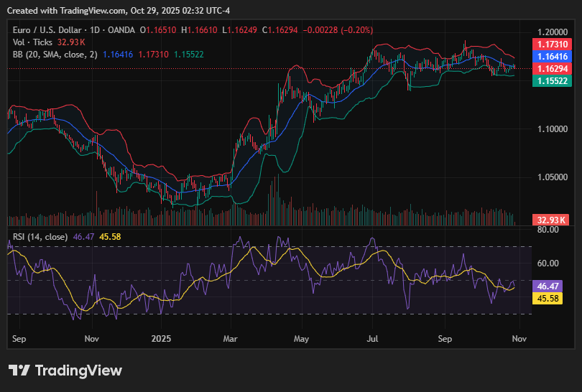Click the 1.20000 price scale label
The width and height of the screenshot is (582, 392).
pyautogui.click(x=551, y=32)
